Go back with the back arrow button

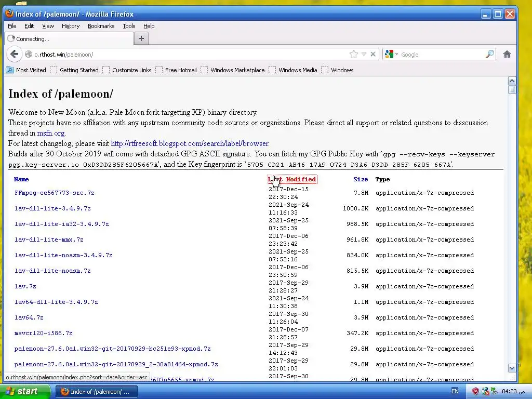[14, 54]
